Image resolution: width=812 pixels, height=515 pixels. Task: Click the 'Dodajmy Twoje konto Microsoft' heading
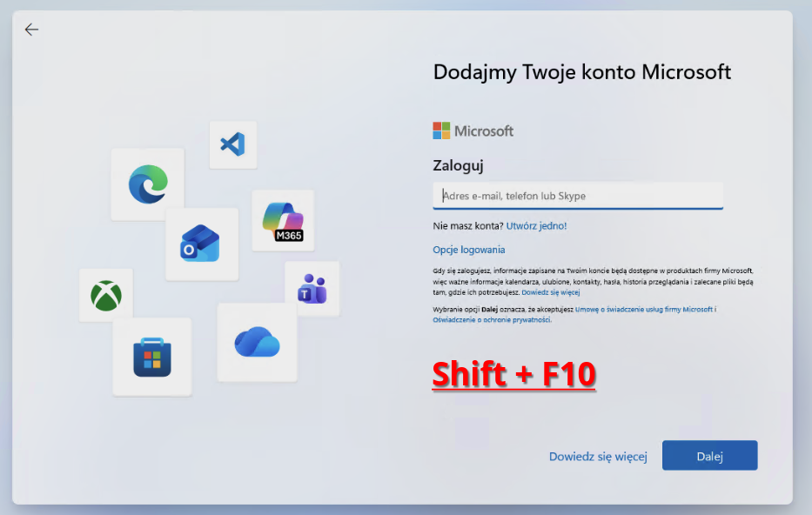pyautogui.click(x=582, y=72)
